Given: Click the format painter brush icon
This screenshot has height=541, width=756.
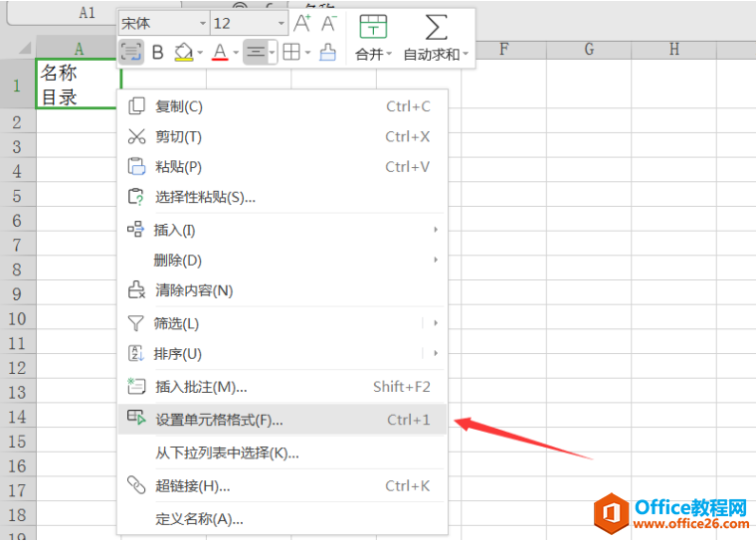Looking at the screenshot, I should tap(328, 52).
